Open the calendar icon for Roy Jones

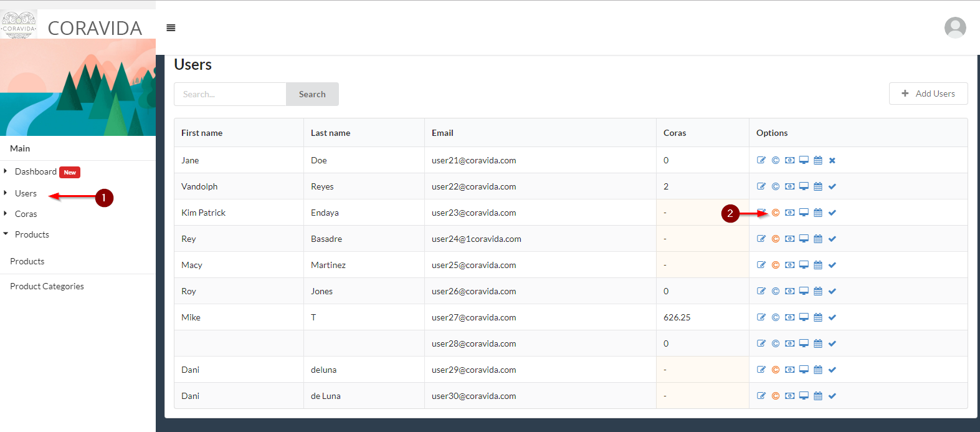tap(818, 291)
